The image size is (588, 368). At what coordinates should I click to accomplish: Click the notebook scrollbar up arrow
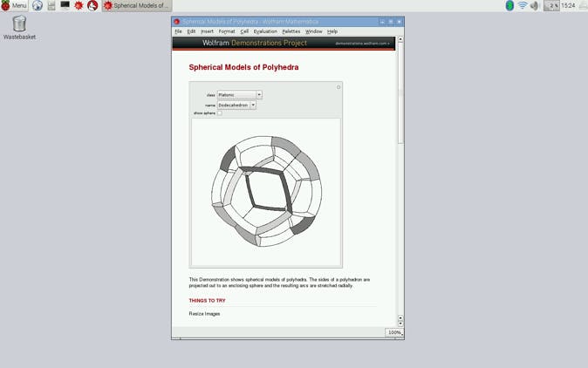[400, 39]
